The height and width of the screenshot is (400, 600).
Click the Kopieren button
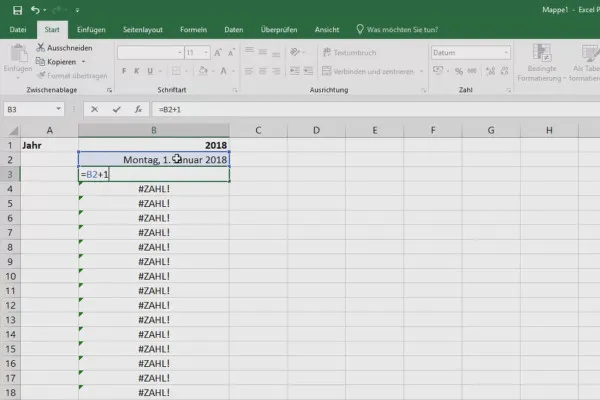57,62
